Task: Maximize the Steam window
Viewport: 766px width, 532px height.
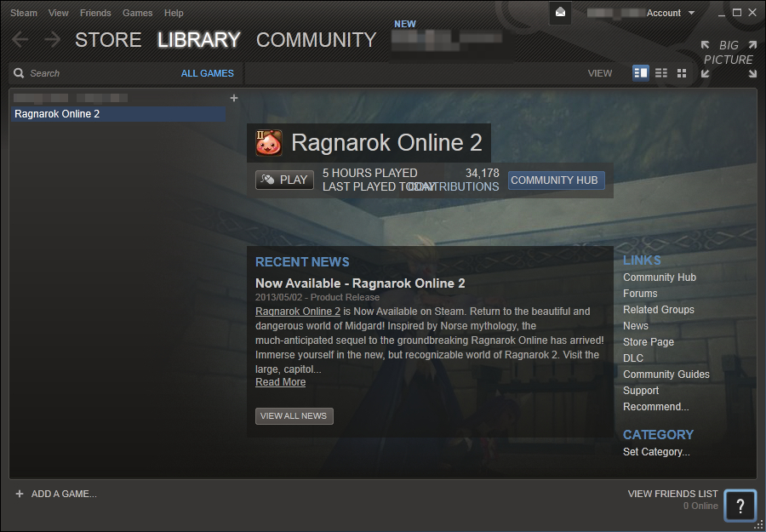Action: click(737, 13)
